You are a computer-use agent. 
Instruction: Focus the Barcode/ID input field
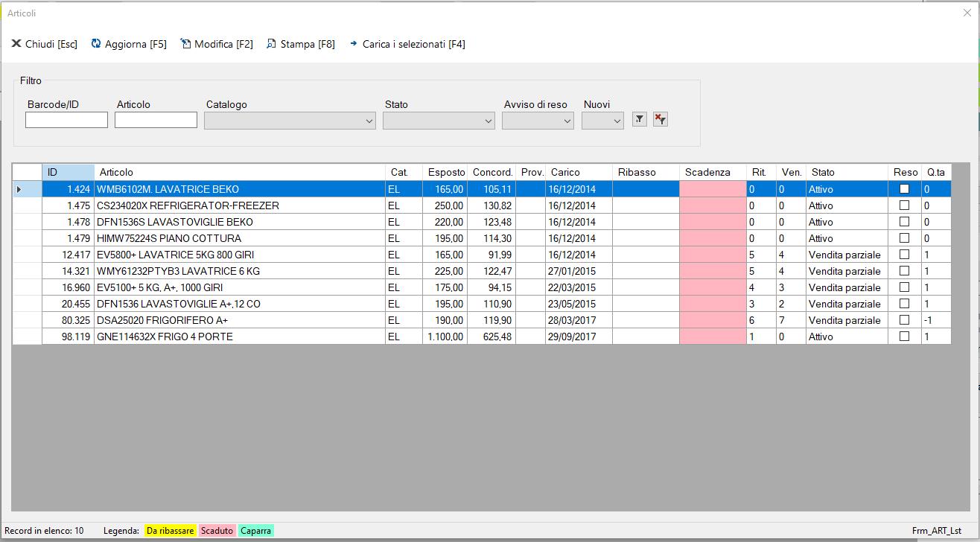point(66,120)
